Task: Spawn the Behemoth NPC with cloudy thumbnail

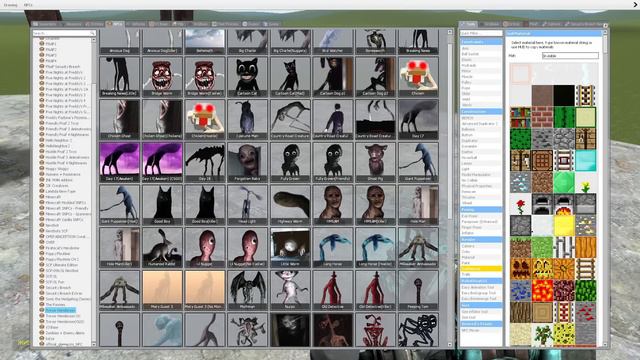Action: pyautogui.click(x=204, y=42)
